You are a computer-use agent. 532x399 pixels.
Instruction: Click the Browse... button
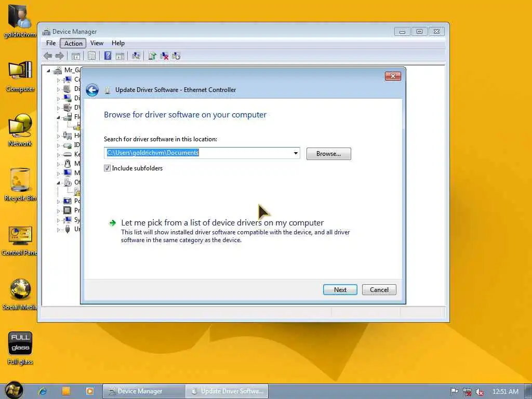328,154
